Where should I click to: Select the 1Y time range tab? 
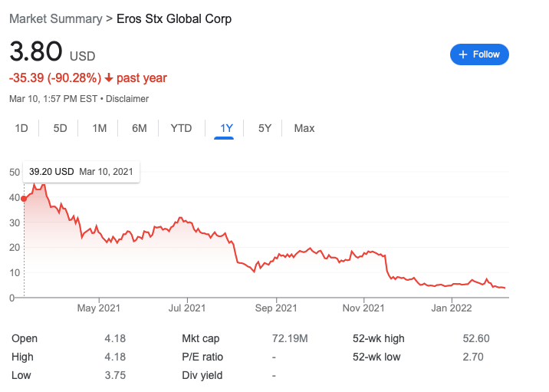[226, 128]
